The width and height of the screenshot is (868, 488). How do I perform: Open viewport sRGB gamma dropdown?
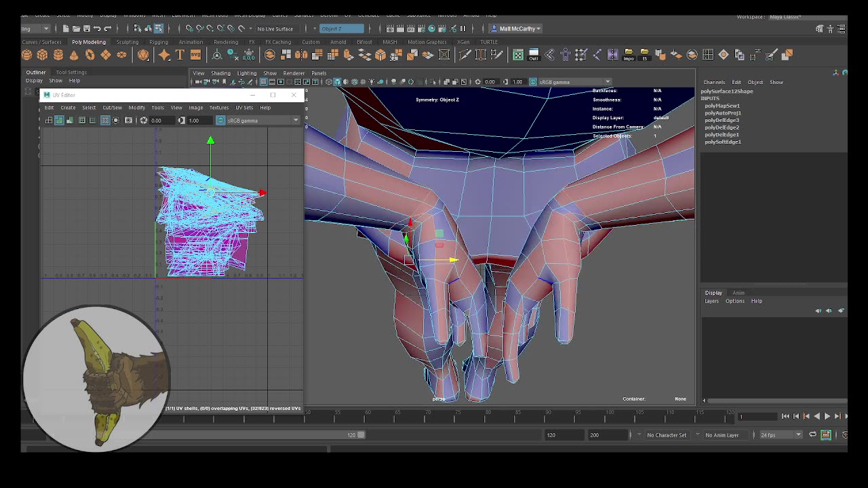pyautogui.click(x=575, y=82)
